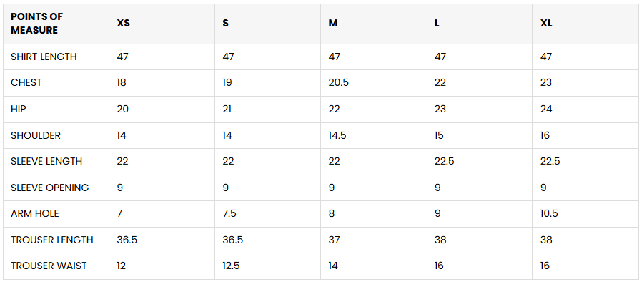Select the XL size column header

[x=546, y=24]
